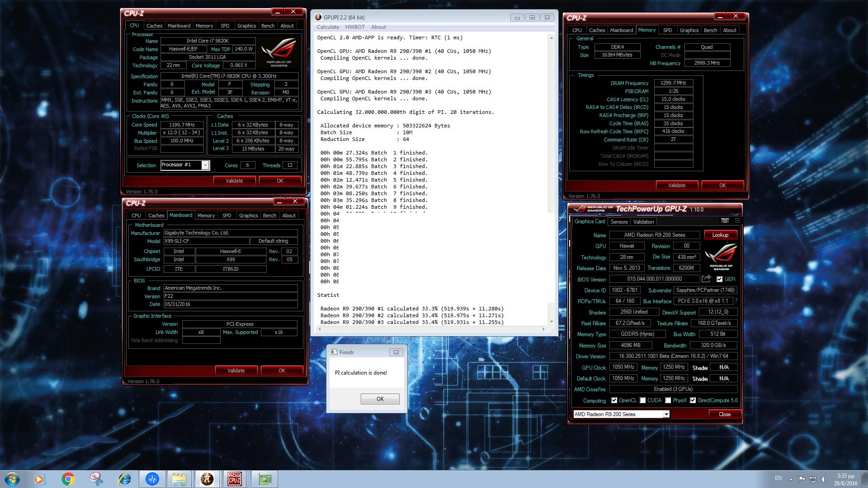Click the Lookup button in GPU-Z
868x488 pixels.
pyautogui.click(x=720, y=235)
